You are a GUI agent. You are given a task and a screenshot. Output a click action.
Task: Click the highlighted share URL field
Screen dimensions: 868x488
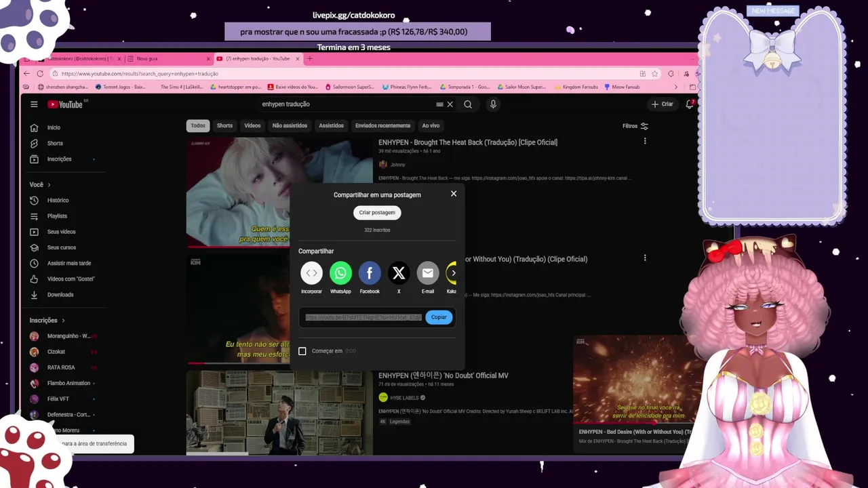click(363, 317)
